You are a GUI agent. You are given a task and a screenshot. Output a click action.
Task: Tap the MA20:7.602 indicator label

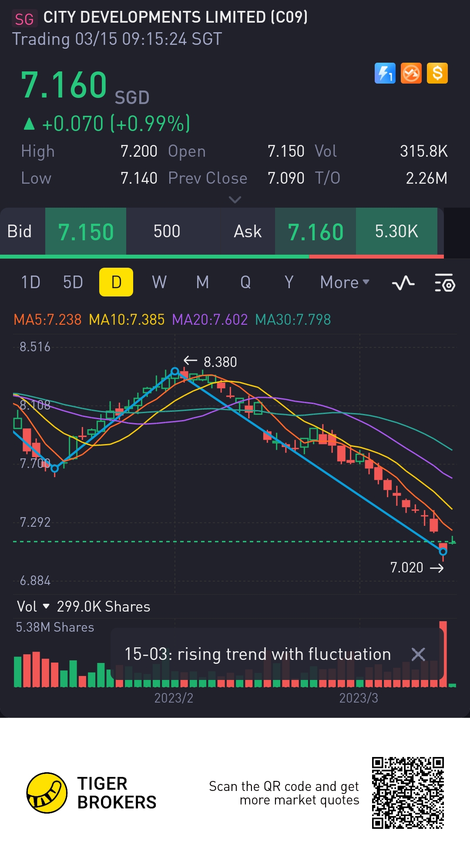click(210, 320)
